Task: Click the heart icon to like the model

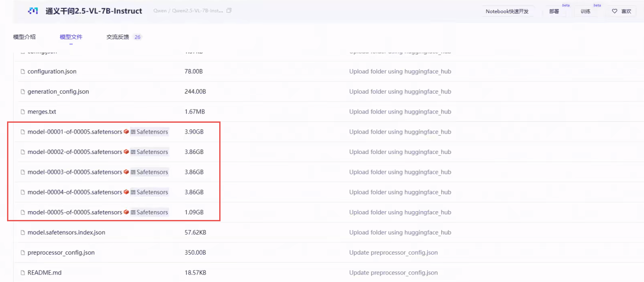Action: tap(615, 11)
